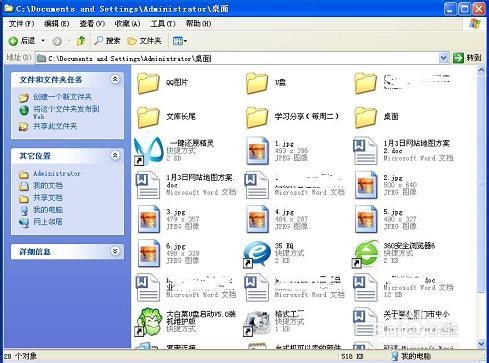The image size is (489, 363).
Task: Open the 搜索 search toolbar button
Action: (x=107, y=41)
